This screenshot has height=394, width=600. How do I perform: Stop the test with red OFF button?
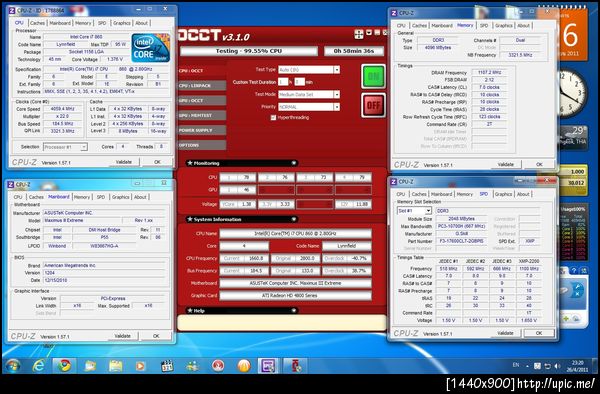click(373, 105)
